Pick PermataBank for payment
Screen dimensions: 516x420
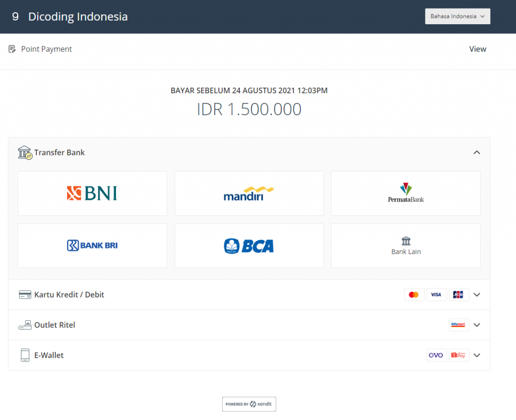click(x=406, y=193)
